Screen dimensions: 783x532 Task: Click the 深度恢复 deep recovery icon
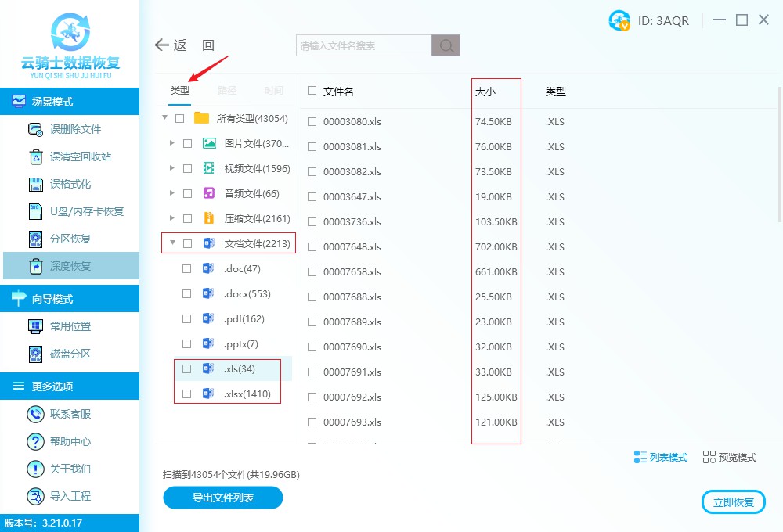pyautogui.click(x=35, y=266)
